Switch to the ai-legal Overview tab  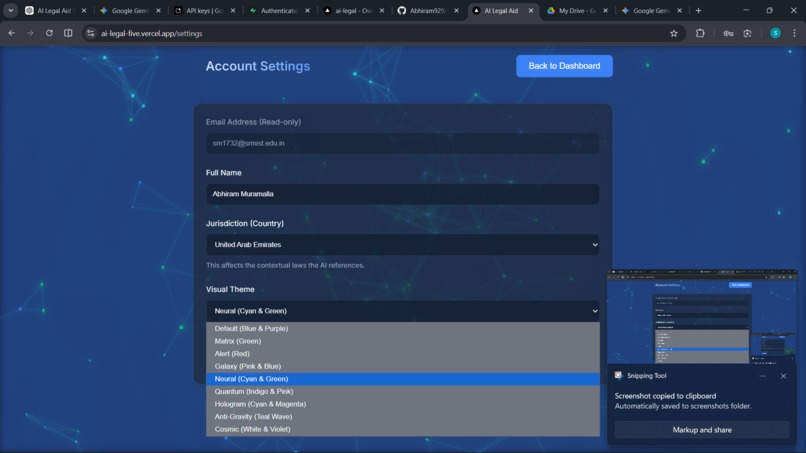[352, 10]
